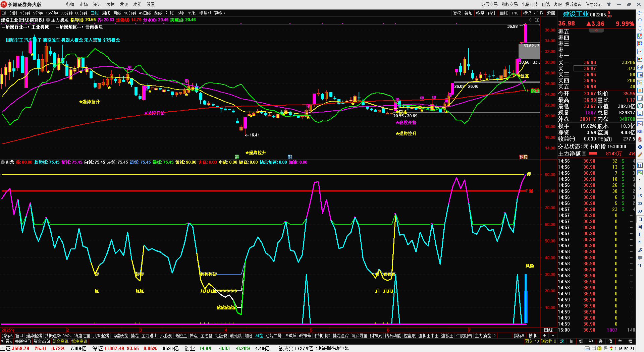Click the skin shirt icon in title bar
Image resolution: width=644 pixels, height=352 pixels.
point(609,4)
